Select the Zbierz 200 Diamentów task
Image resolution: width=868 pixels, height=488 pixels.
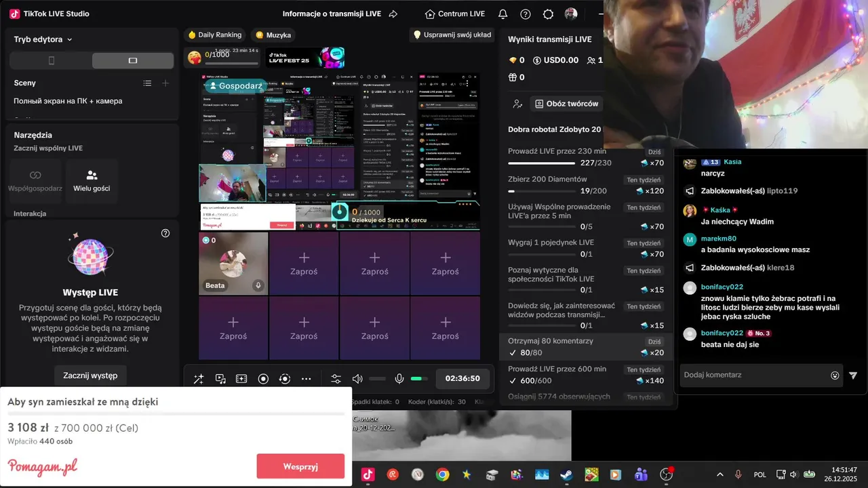coord(587,185)
